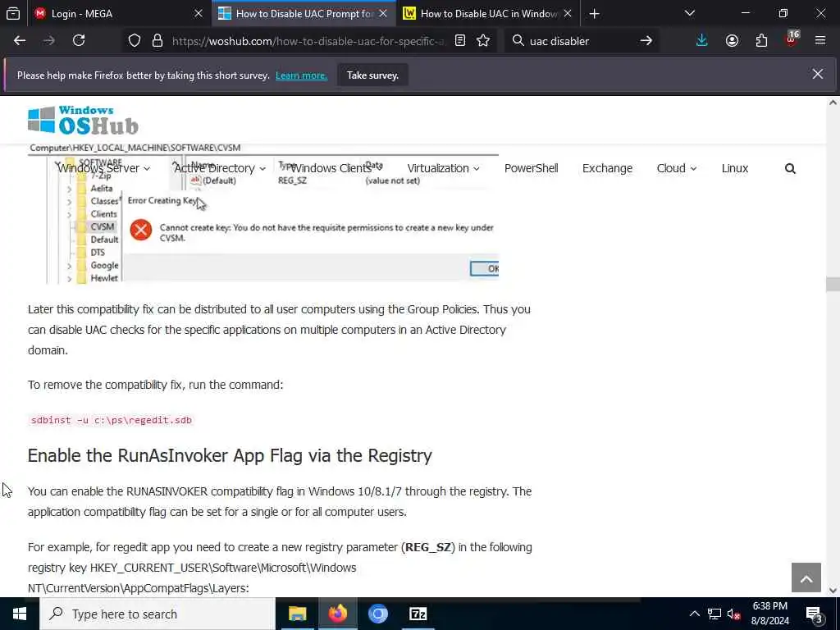This screenshot has width=840, height=630.
Task: Open uBlock extension icon with badge 16
Action: [792, 39]
